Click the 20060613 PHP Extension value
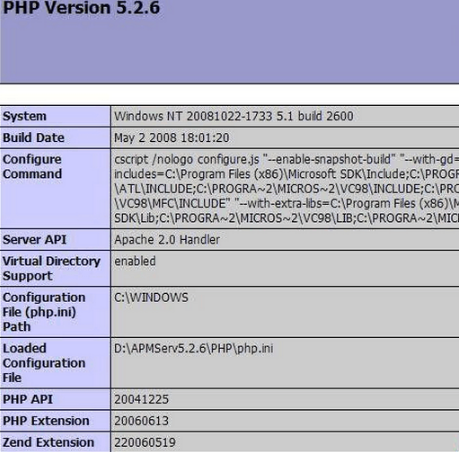 (x=141, y=421)
